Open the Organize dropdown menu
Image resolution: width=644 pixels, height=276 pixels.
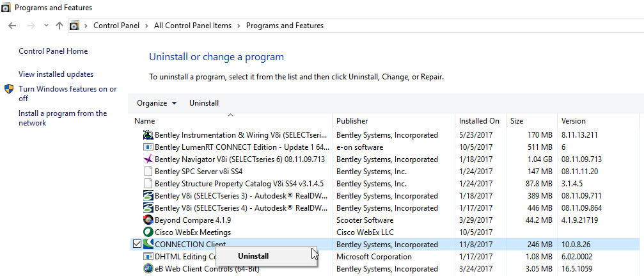pyautogui.click(x=157, y=103)
